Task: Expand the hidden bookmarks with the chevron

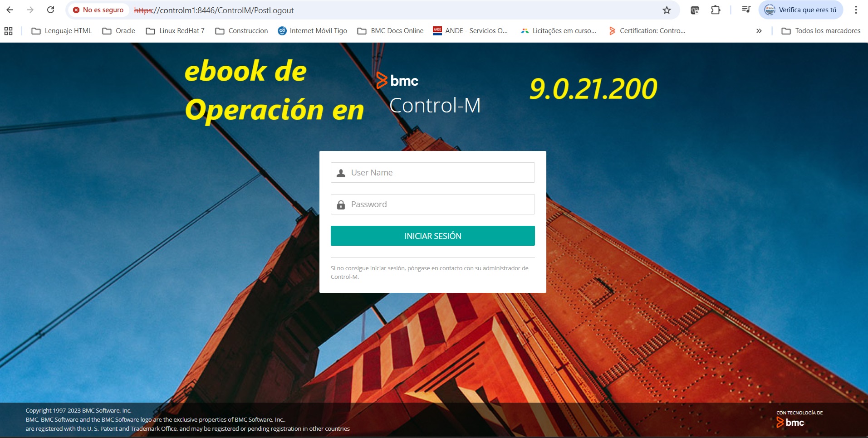Action: click(758, 30)
